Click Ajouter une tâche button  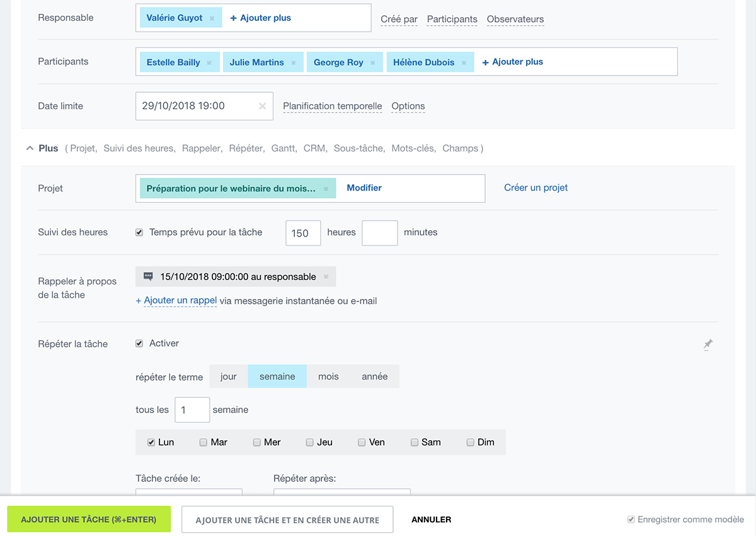pyautogui.click(x=89, y=520)
